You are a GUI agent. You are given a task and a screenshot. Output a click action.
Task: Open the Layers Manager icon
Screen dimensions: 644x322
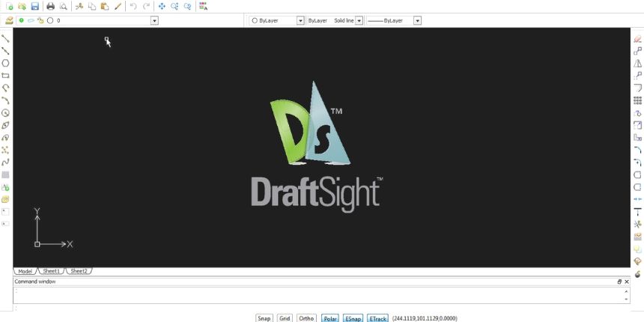coord(9,20)
